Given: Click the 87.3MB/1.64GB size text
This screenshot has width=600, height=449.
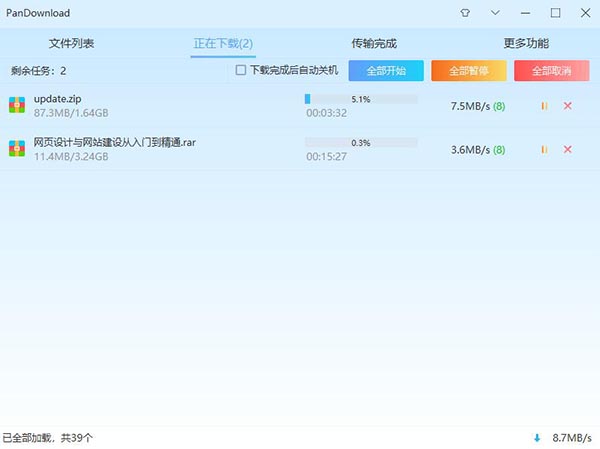Looking at the screenshot, I should (x=71, y=113).
